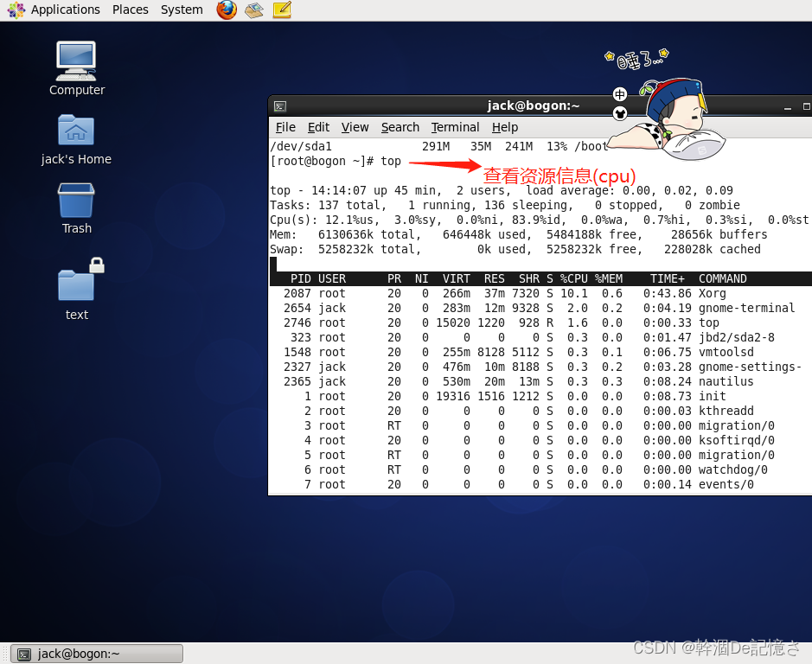Click the nautilus process name
812x664 pixels.
click(x=726, y=382)
